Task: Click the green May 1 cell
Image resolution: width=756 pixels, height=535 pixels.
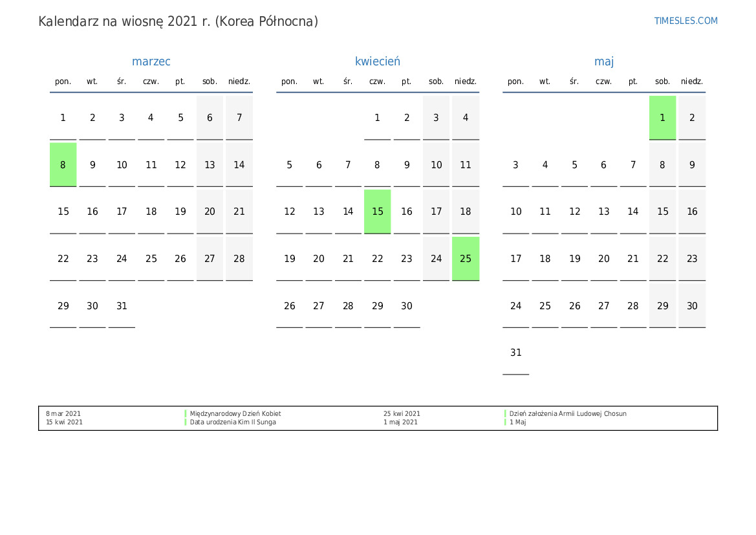Action: coord(662,118)
